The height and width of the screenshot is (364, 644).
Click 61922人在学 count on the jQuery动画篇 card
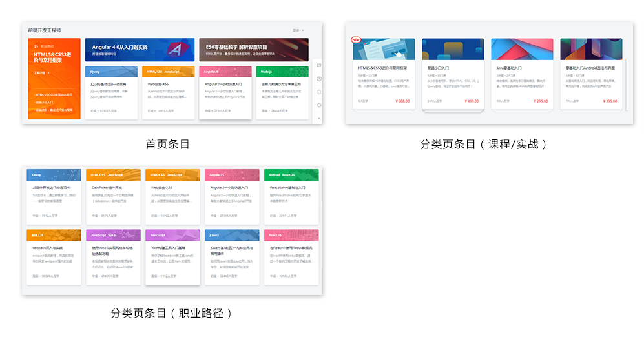(108, 111)
